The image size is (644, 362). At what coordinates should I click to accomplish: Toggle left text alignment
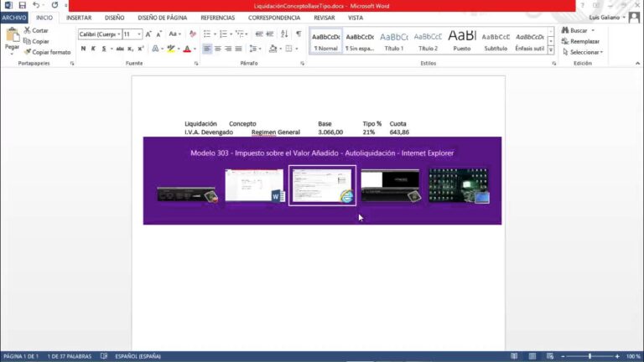(207, 49)
